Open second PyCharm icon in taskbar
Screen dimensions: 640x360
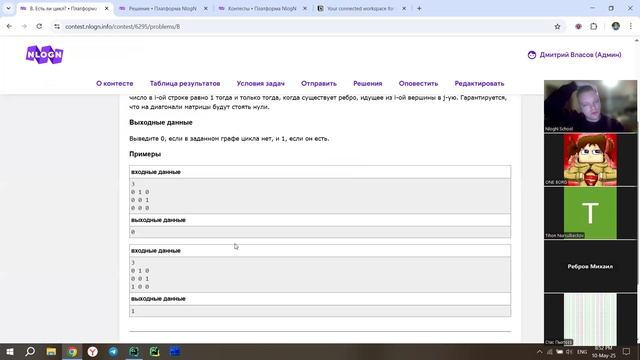[x=154, y=351]
